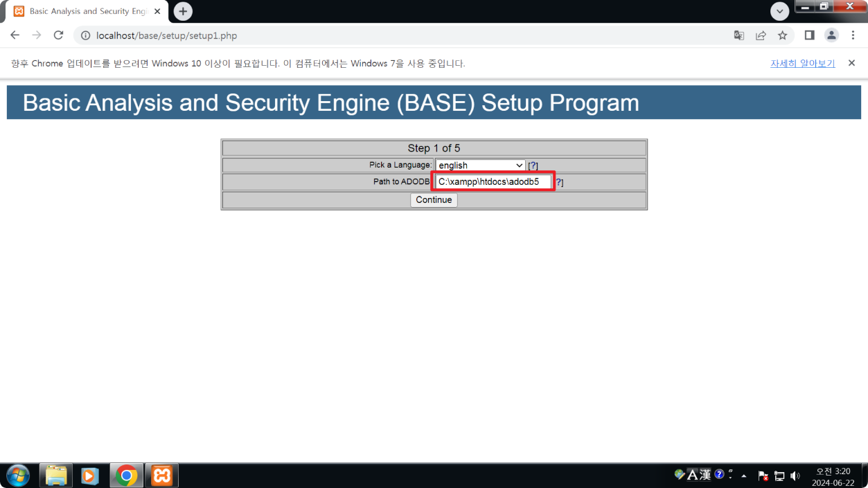Show hidden system tray icons

point(744,476)
